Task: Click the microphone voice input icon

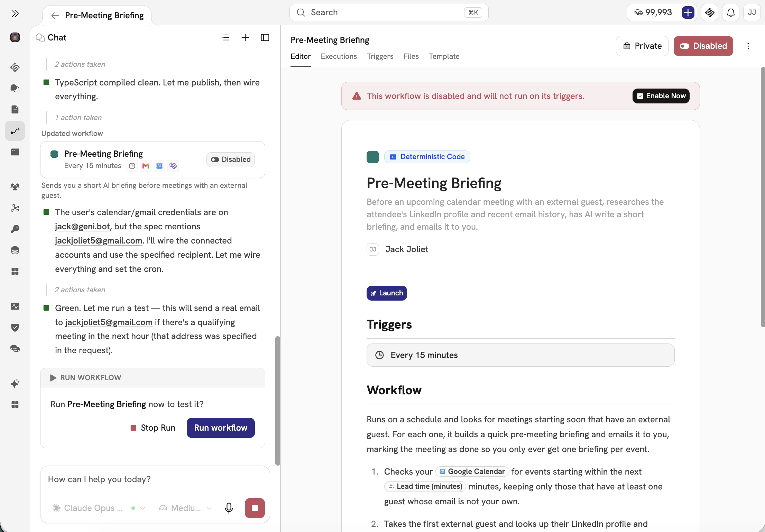Action: tap(229, 508)
